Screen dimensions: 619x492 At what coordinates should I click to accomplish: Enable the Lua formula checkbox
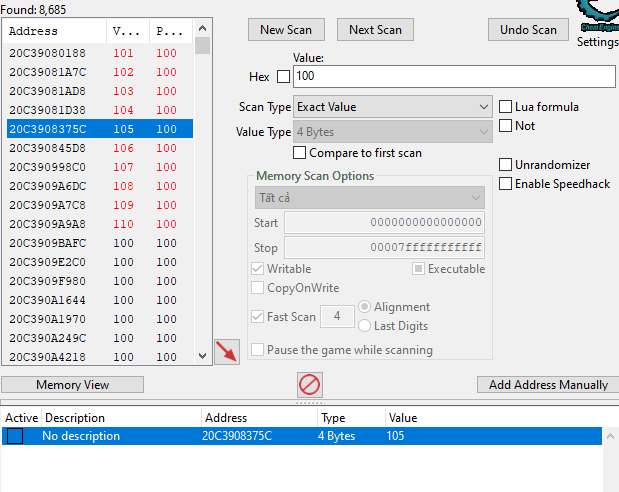(x=506, y=107)
